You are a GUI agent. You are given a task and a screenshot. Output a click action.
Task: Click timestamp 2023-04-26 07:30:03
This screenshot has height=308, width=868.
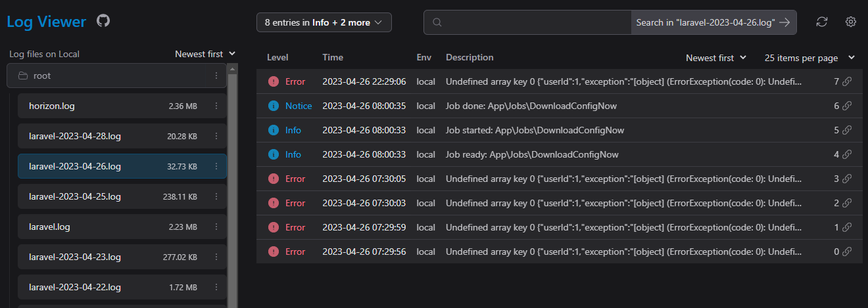pos(364,203)
